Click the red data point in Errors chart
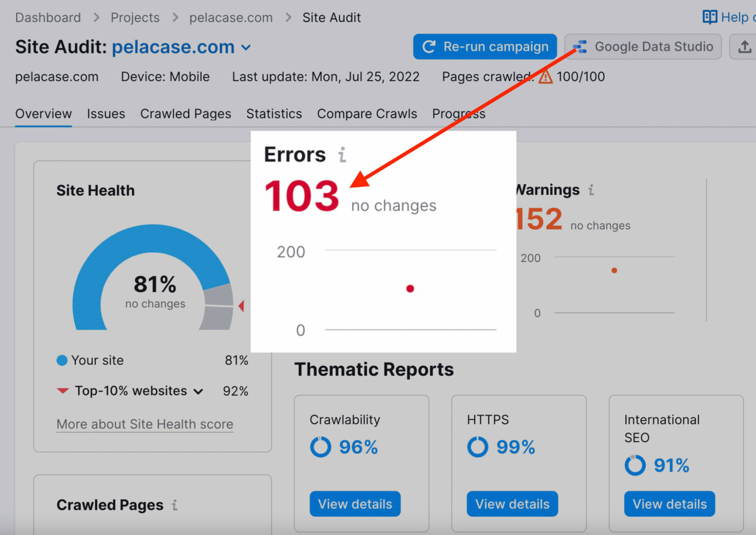This screenshot has width=756, height=535. point(410,288)
